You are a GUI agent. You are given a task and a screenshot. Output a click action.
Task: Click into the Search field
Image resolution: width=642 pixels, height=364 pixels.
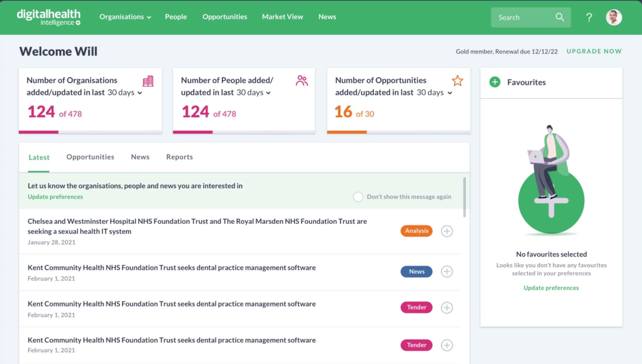531,17
